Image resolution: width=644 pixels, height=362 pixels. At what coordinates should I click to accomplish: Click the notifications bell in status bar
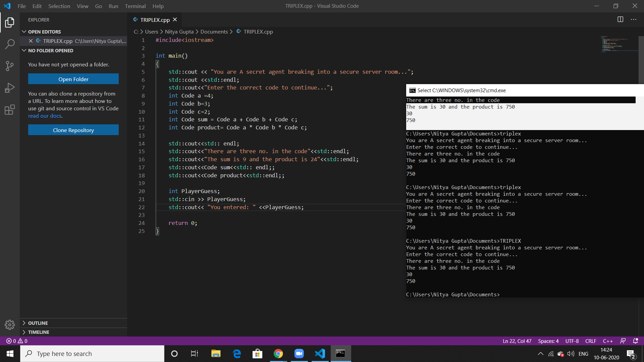635,341
